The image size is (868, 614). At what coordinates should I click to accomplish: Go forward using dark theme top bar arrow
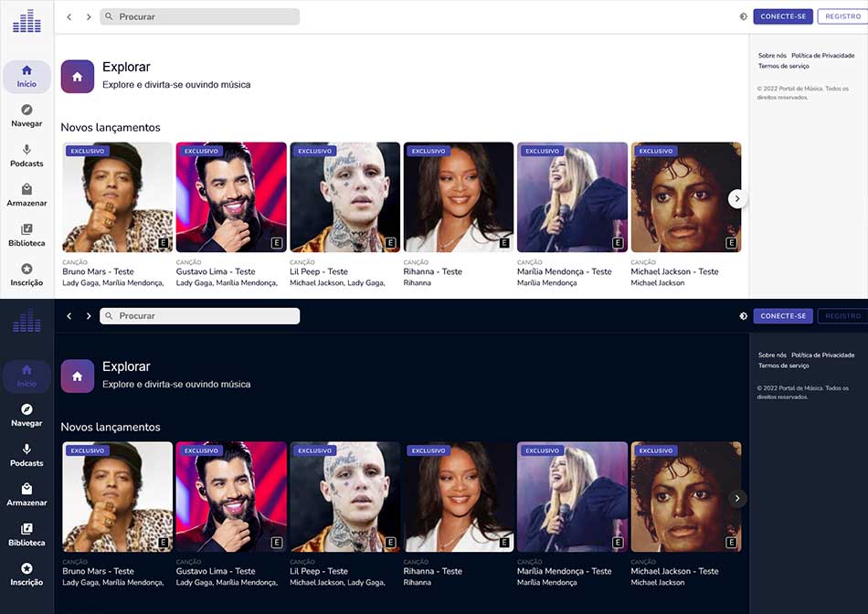coord(89,316)
